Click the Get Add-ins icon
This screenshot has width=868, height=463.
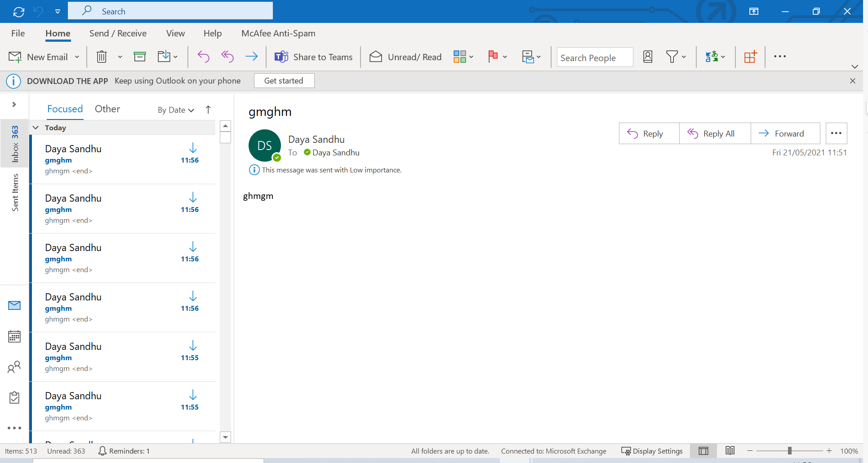pos(750,57)
